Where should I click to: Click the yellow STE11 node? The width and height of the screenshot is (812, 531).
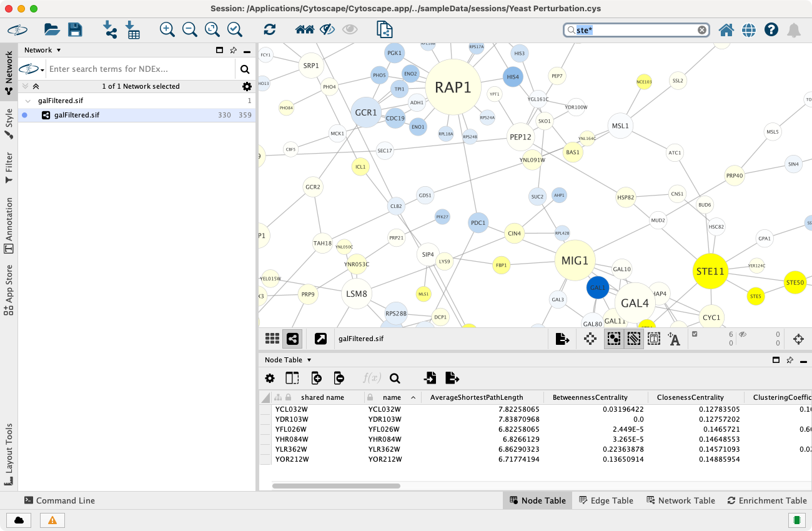pyautogui.click(x=710, y=271)
